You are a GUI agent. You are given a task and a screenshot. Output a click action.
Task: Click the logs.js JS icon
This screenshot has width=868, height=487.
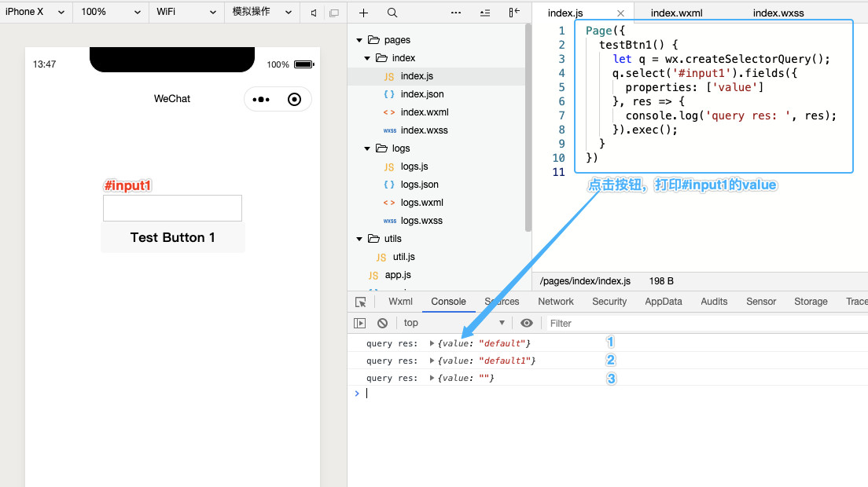pyautogui.click(x=389, y=167)
